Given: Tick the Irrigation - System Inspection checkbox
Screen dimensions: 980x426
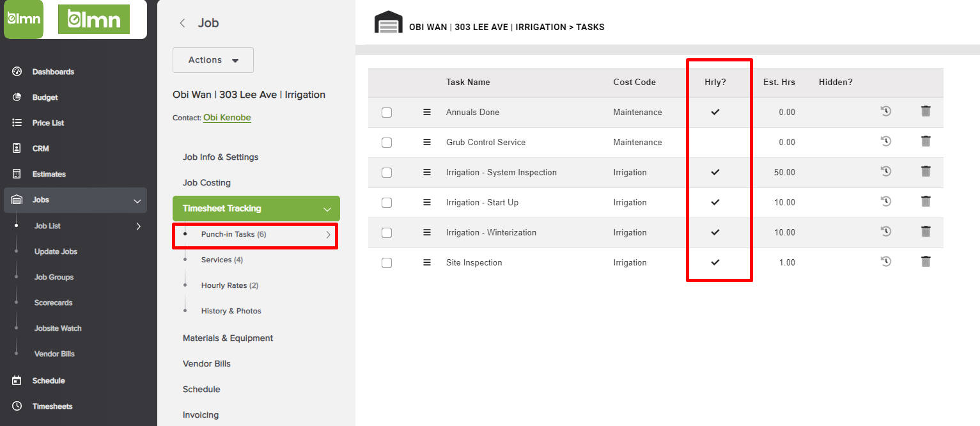Looking at the screenshot, I should tap(387, 173).
